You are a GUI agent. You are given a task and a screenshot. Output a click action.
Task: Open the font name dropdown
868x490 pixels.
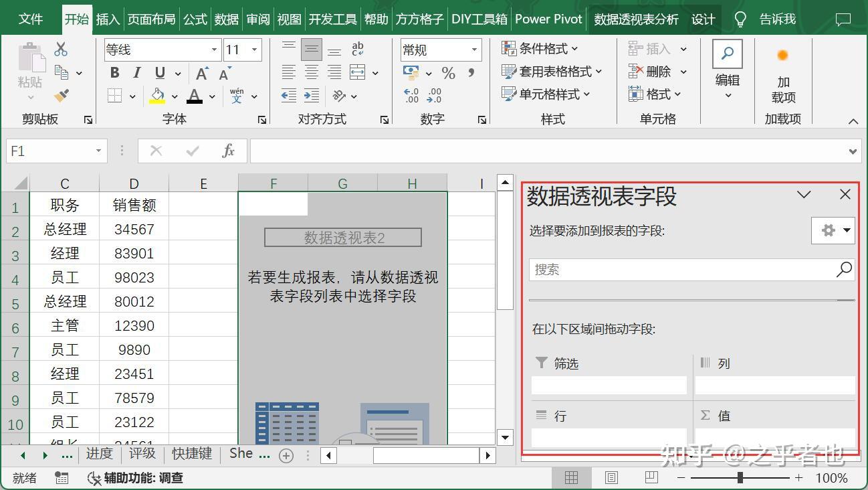pos(213,49)
